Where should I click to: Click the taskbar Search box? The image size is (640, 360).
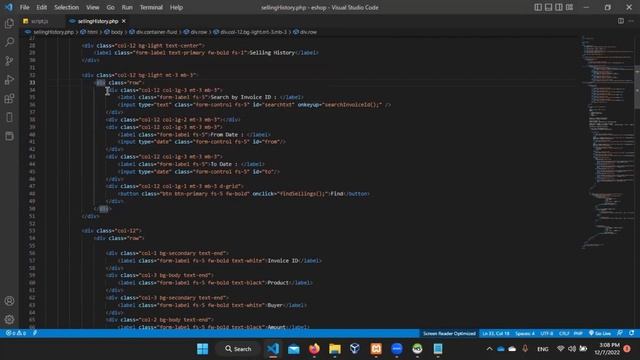point(238,349)
